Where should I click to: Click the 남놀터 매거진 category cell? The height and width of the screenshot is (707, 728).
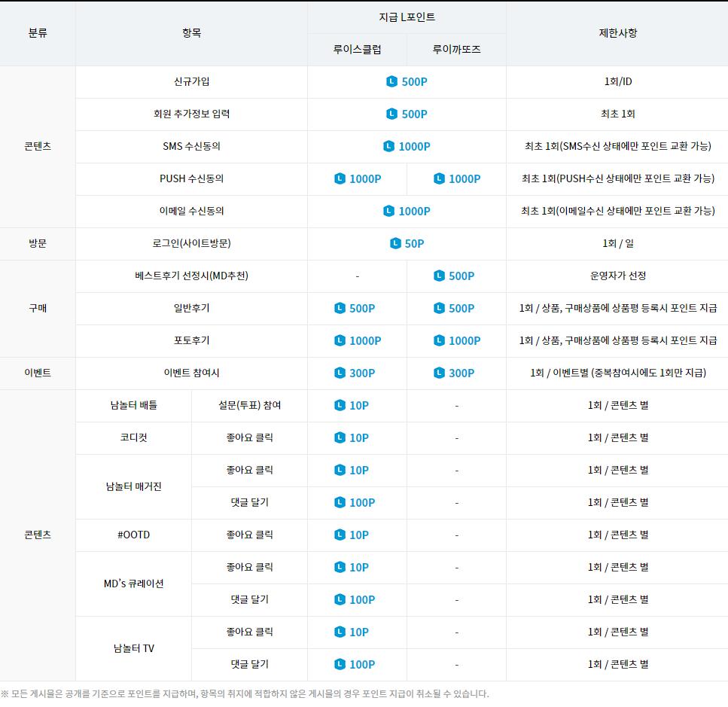(133, 487)
